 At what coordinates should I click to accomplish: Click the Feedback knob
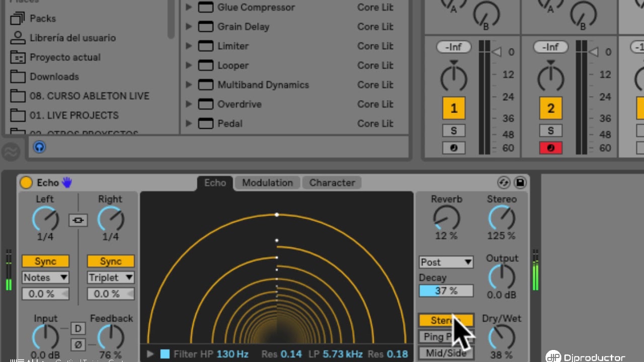[x=111, y=337]
